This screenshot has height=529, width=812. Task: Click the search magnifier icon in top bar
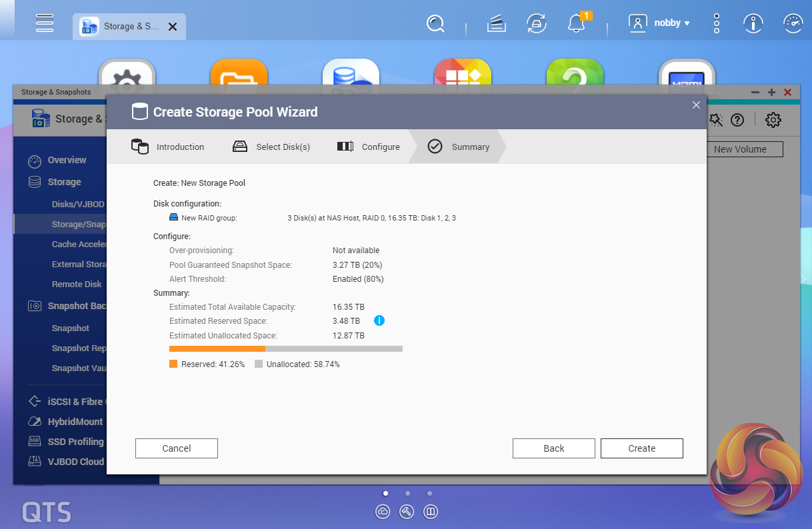[x=435, y=24]
